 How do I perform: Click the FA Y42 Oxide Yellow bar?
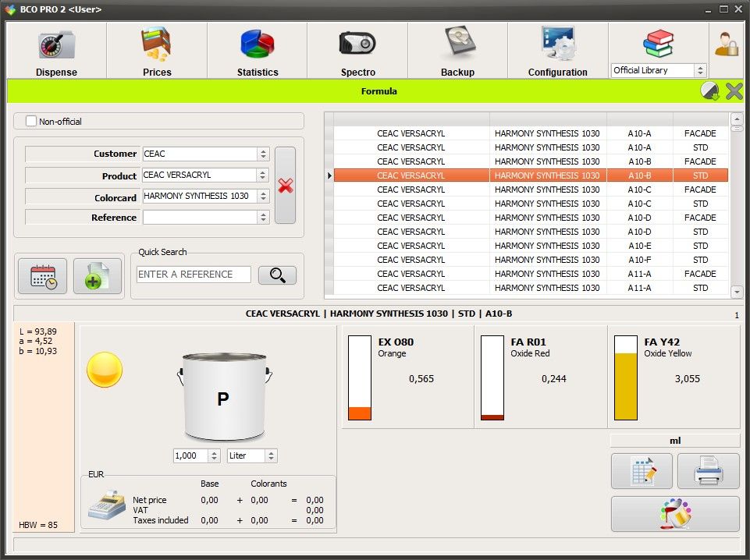click(626, 377)
